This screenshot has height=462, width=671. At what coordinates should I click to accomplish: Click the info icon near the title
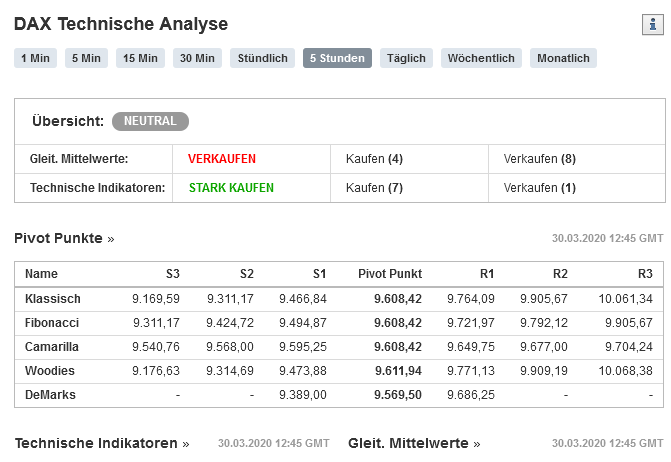653,24
